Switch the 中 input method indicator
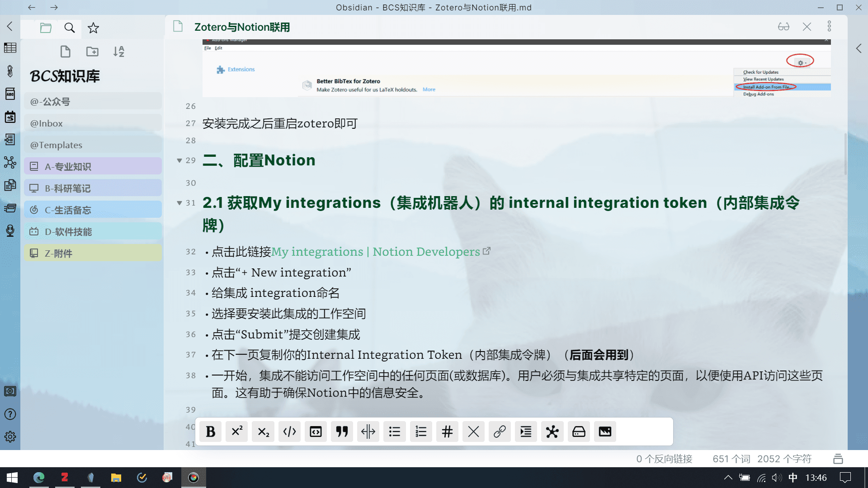The width and height of the screenshot is (868, 488). point(793,478)
